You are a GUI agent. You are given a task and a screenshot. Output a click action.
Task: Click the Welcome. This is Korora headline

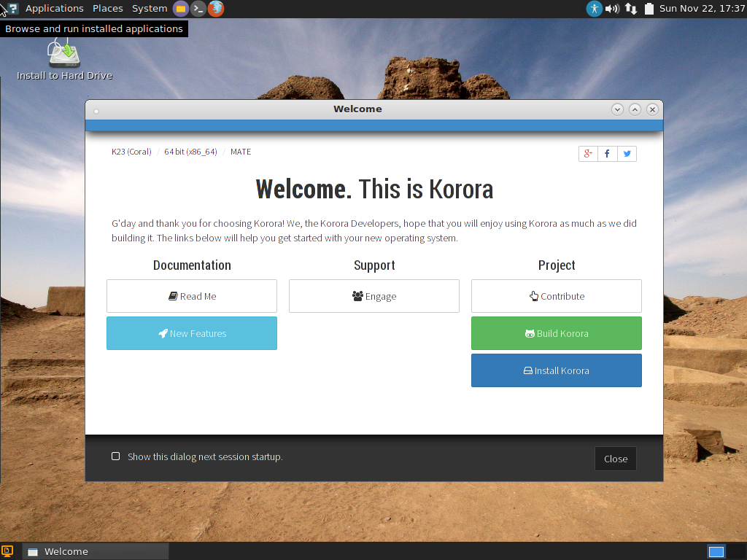pyautogui.click(x=374, y=189)
